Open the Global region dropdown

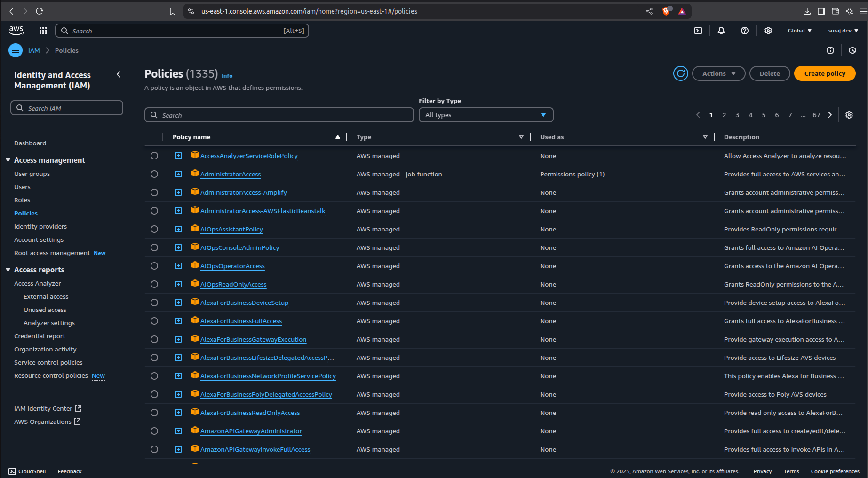tap(800, 31)
